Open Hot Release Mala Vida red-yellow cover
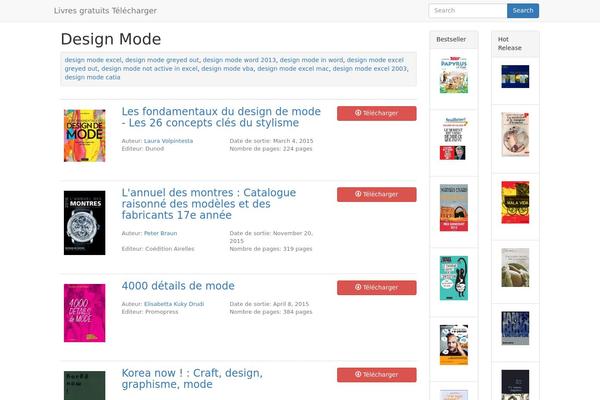The image size is (600, 400). pyautogui.click(x=515, y=202)
